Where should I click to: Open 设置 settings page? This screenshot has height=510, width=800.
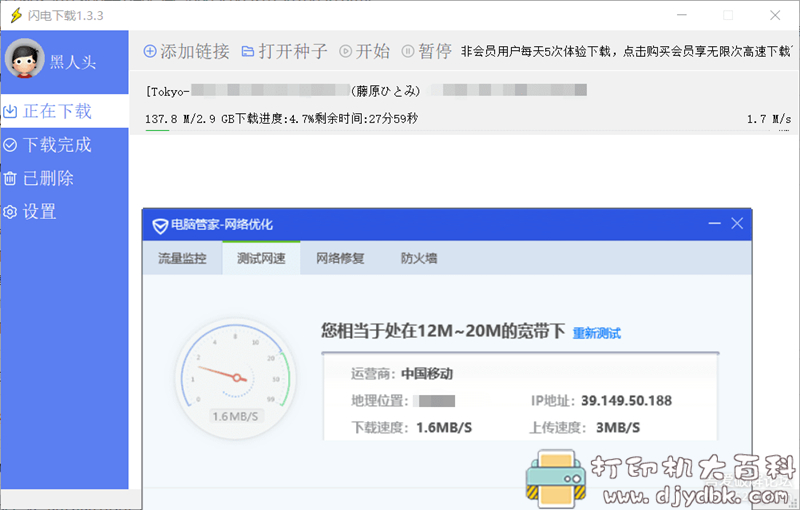pos(64,211)
